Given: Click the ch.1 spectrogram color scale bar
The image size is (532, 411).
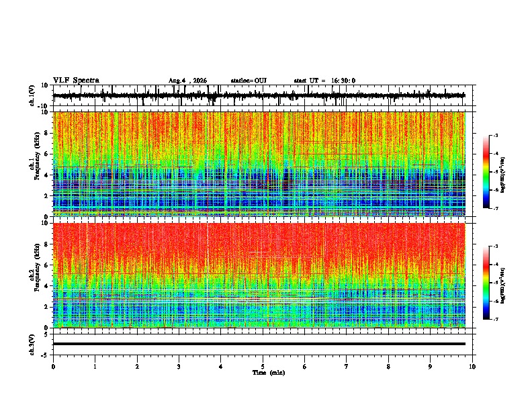Looking at the screenshot, I should point(486,172).
